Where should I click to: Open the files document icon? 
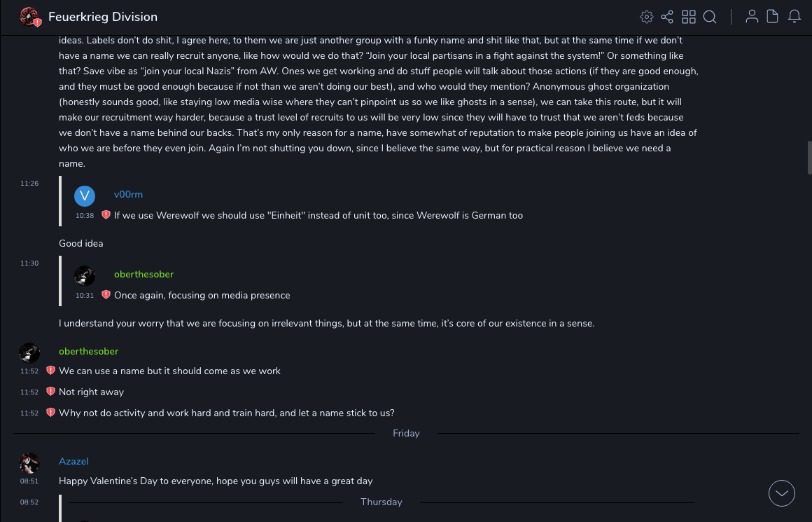tap(773, 17)
